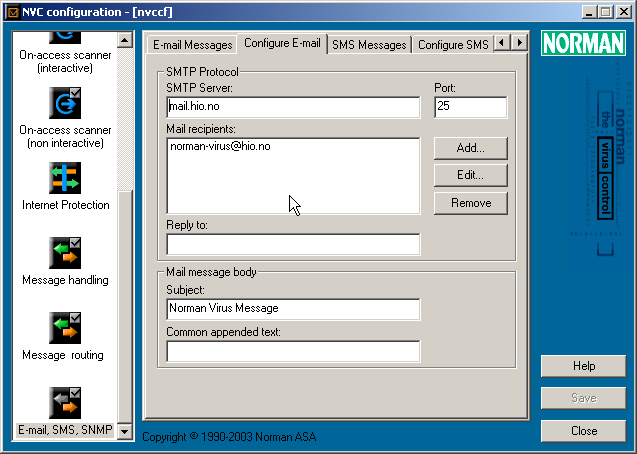Select the E-mail, SMS, SNMP icon
The image size is (637, 454).
point(65,403)
